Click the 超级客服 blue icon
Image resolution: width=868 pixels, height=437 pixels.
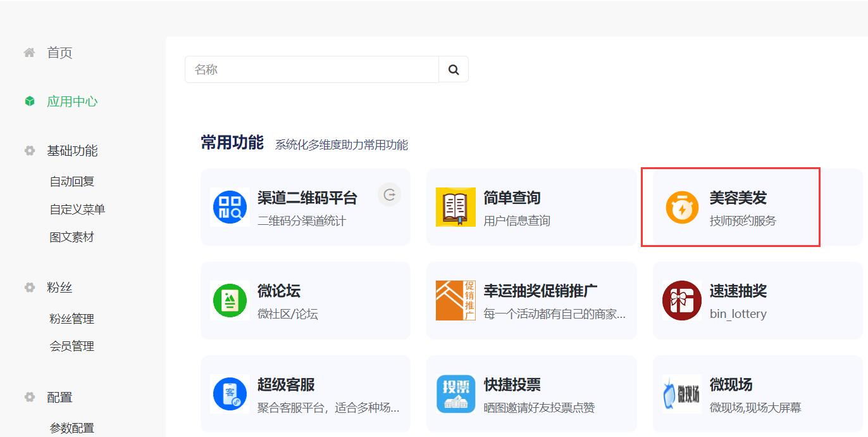(x=230, y=394)
